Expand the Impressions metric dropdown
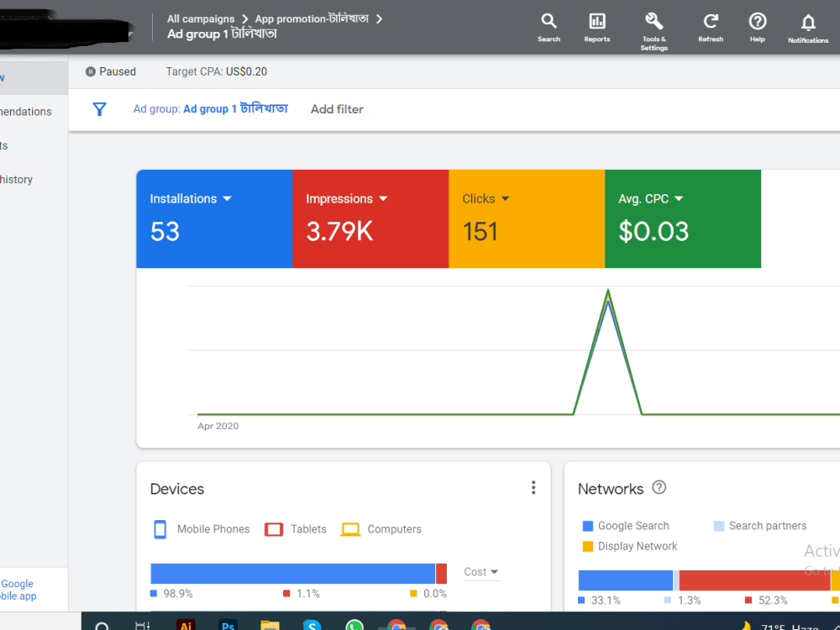The width and height of the screenshot is (840, 630). tap(383, 199)
